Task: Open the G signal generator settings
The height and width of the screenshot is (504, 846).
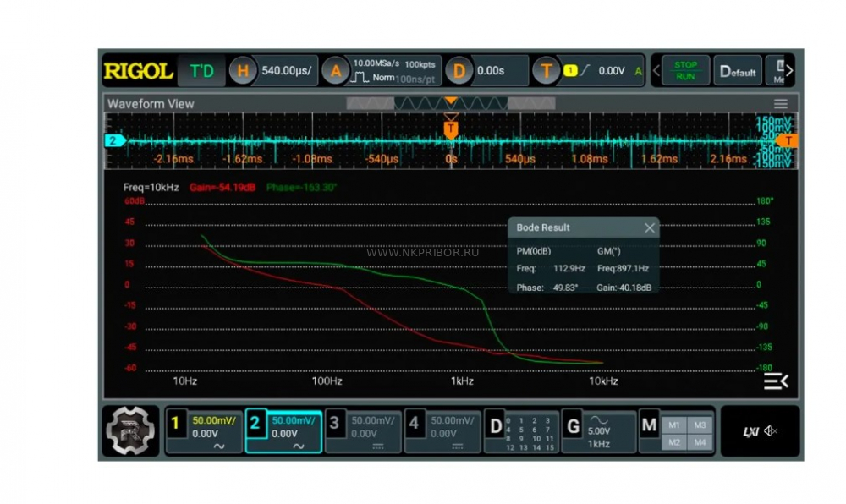Action: (573, 426)
